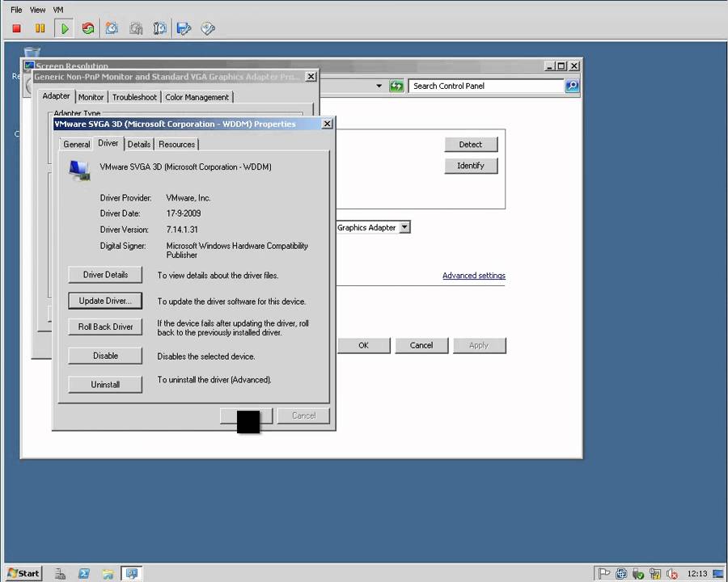Click the Identify button
The image size is (728, 582).
(471, 166)
